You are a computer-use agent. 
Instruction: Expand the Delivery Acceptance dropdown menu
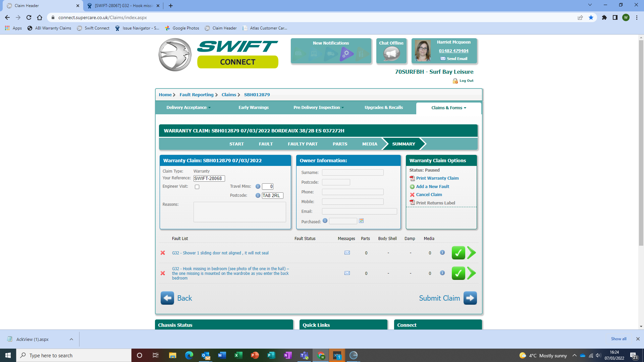[189, 108]
